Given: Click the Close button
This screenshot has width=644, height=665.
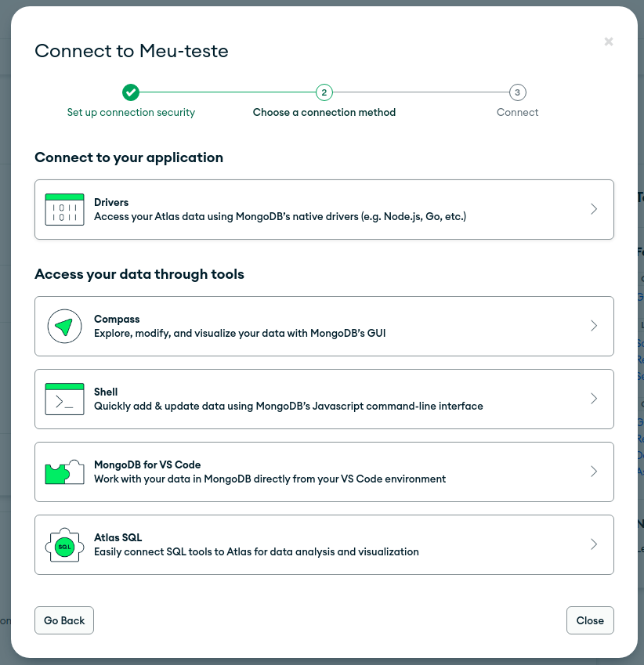Looking at the screenshot, I should [590, 620].
